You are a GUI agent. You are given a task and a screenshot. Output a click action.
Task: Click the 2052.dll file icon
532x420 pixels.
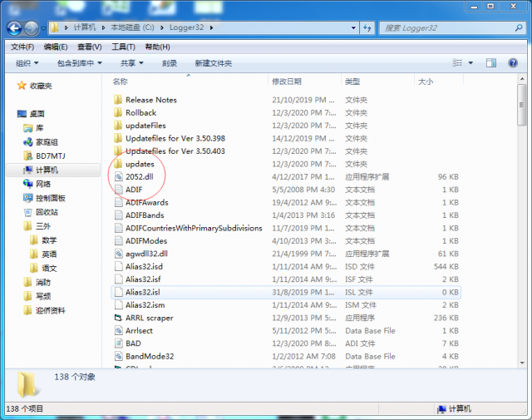[118, 176]
